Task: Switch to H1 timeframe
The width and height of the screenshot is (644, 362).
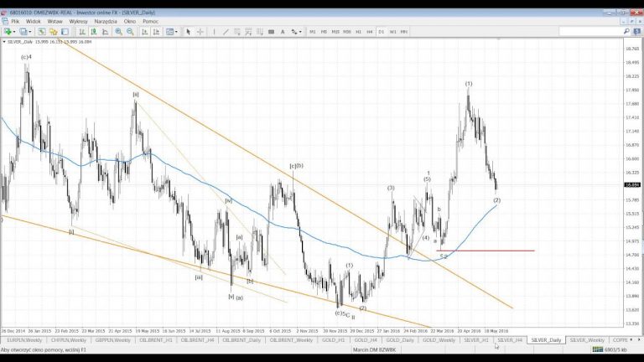Action: [358, 32]
